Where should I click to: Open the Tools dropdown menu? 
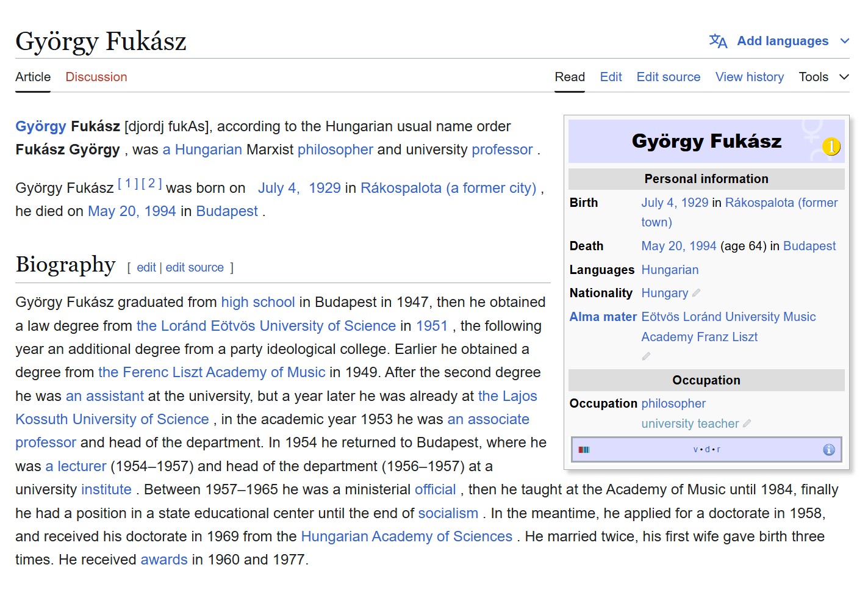814,77
